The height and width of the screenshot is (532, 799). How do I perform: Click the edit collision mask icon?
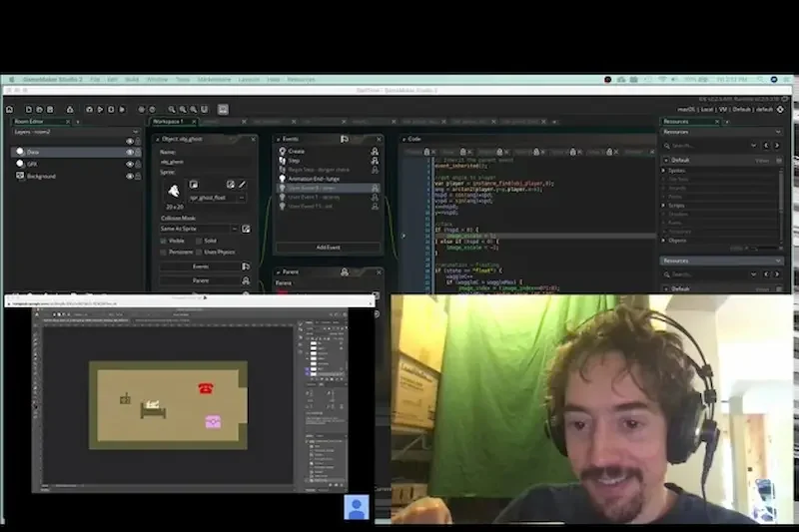click(x=246, y=230)
